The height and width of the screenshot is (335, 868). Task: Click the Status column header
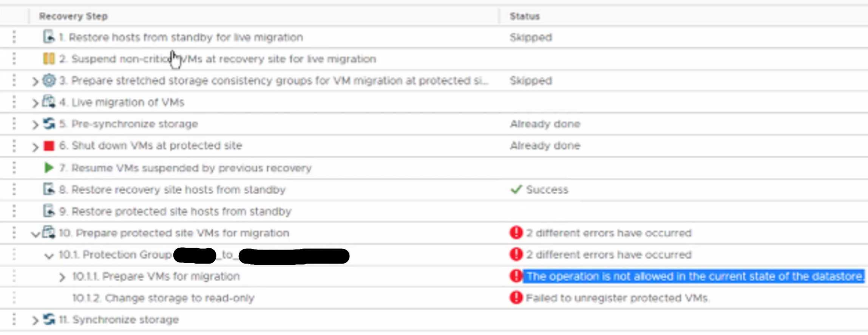click(x=525, y=16)
